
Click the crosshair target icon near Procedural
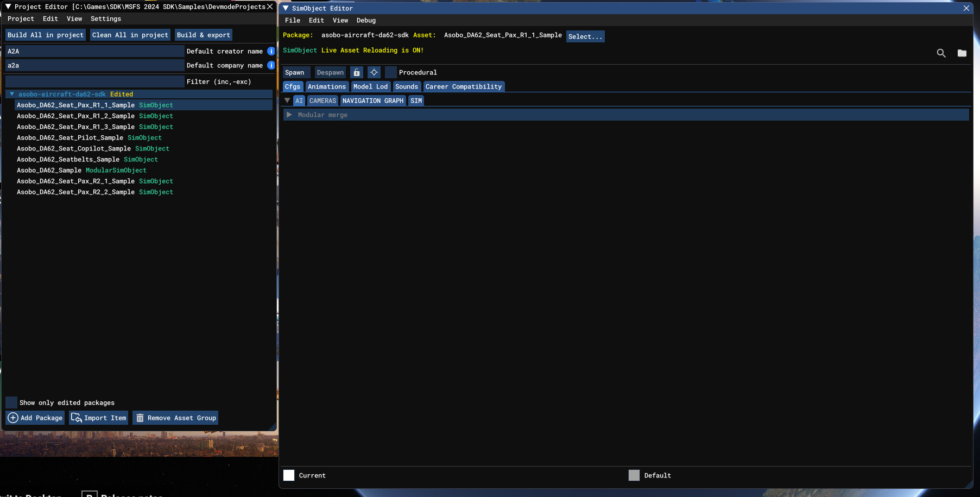click(374, 72)
